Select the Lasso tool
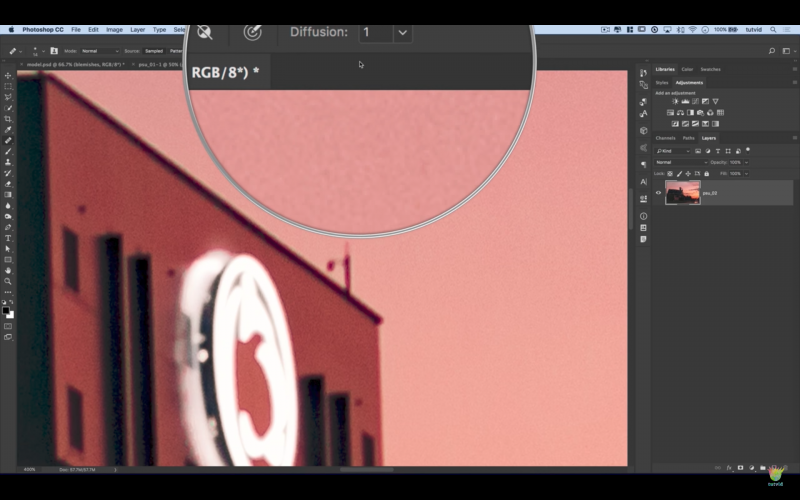This screenshot has width=800, height=500. (x=8, y=97)
